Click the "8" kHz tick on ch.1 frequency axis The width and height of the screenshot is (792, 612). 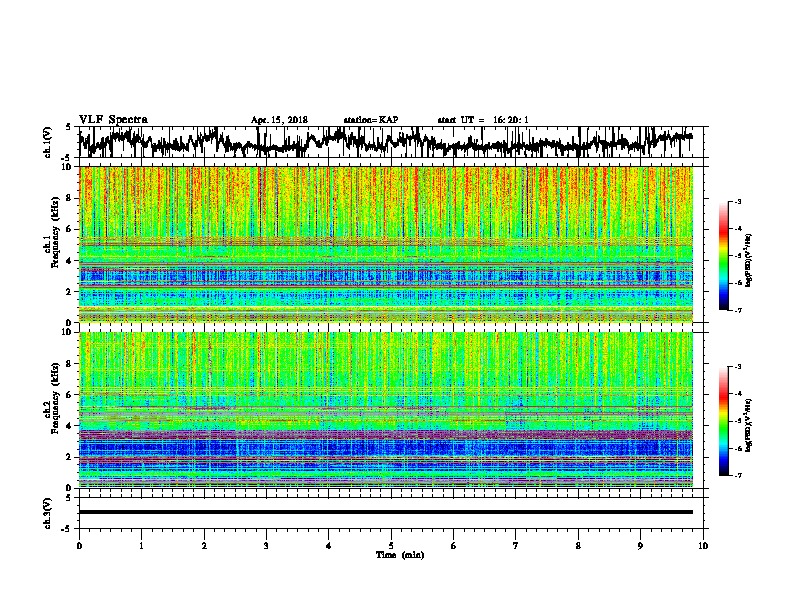pyautogui.click(x=70, y=198)
